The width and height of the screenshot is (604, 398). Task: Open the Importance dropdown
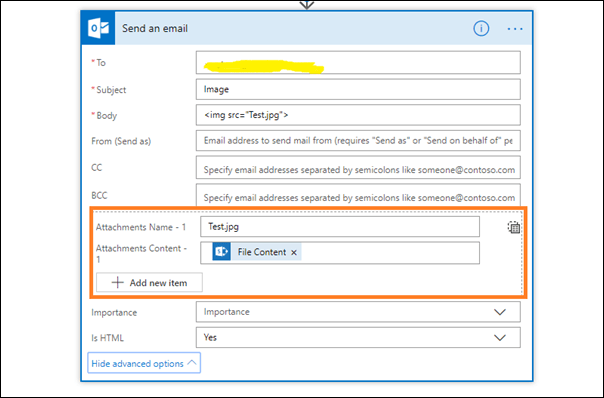pyautogui.click(x=358, y=312)
